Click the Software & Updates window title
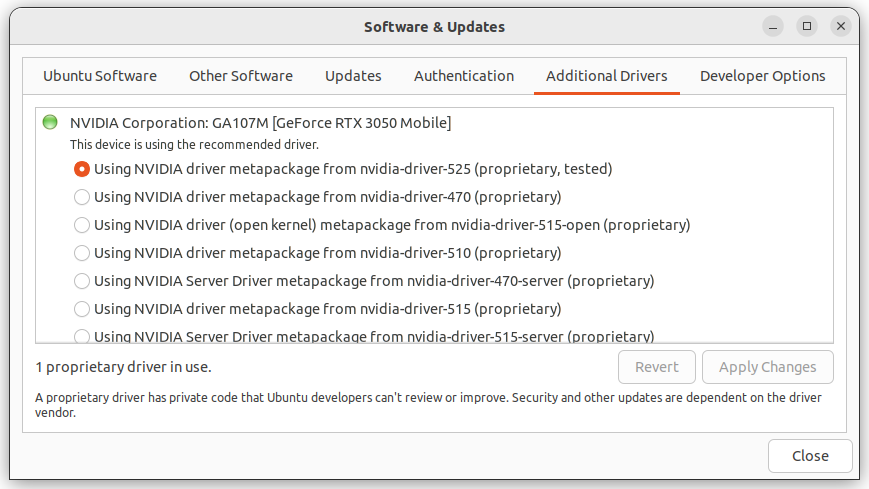 point(434,27)
